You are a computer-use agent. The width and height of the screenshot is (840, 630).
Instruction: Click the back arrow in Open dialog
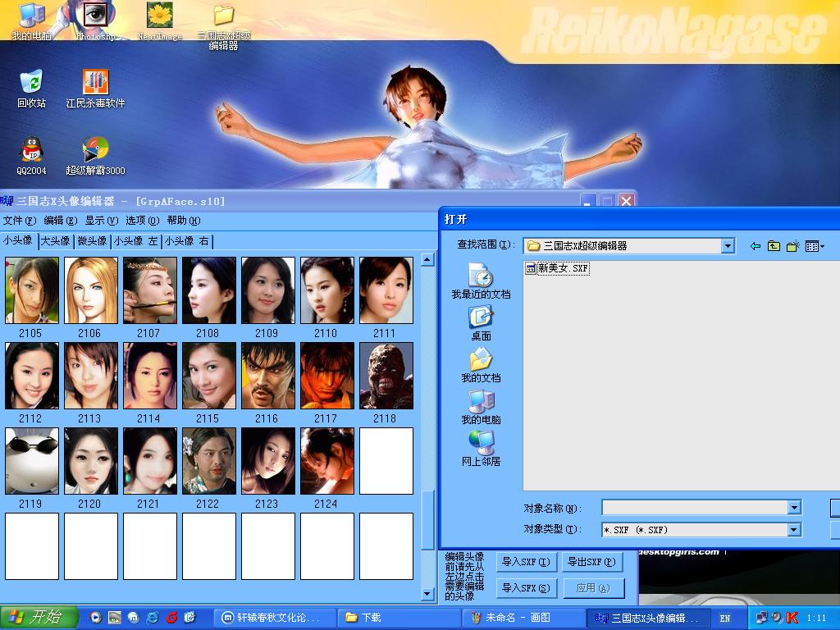tap(755, 246)
